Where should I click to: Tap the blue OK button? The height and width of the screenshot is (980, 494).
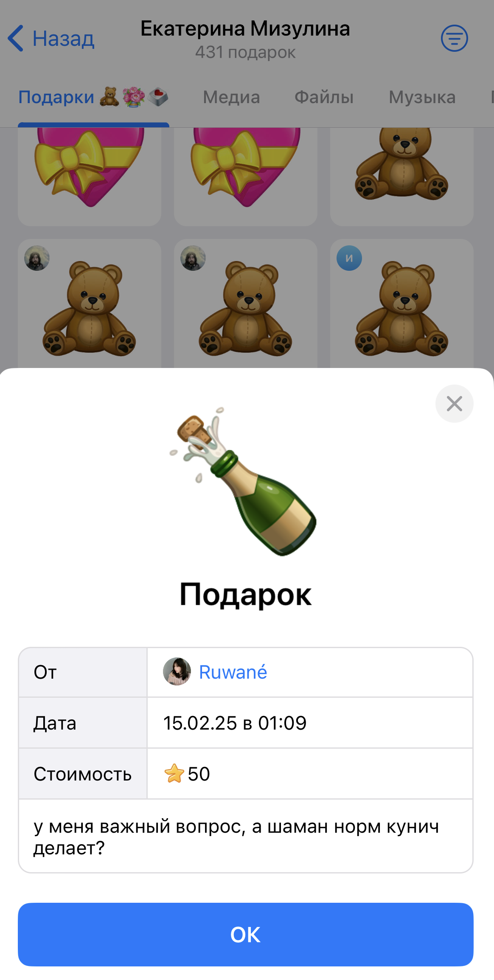[x=246, y=935]
